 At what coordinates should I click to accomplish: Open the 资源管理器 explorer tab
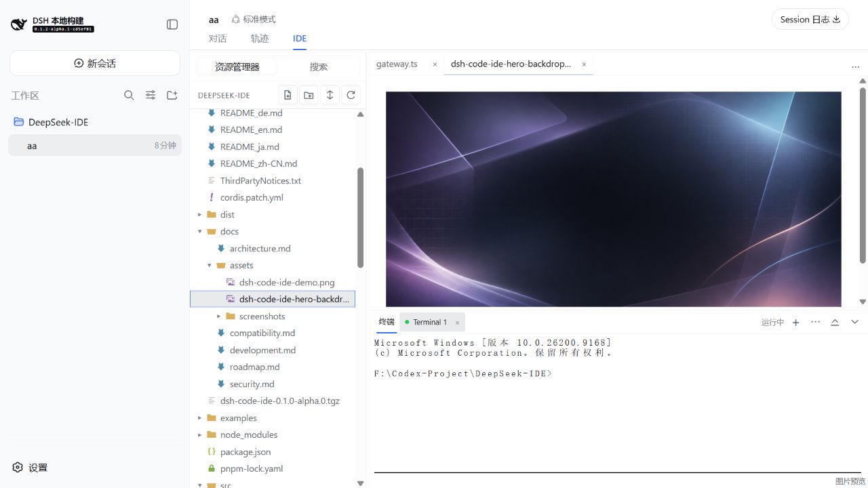(237, 66)
